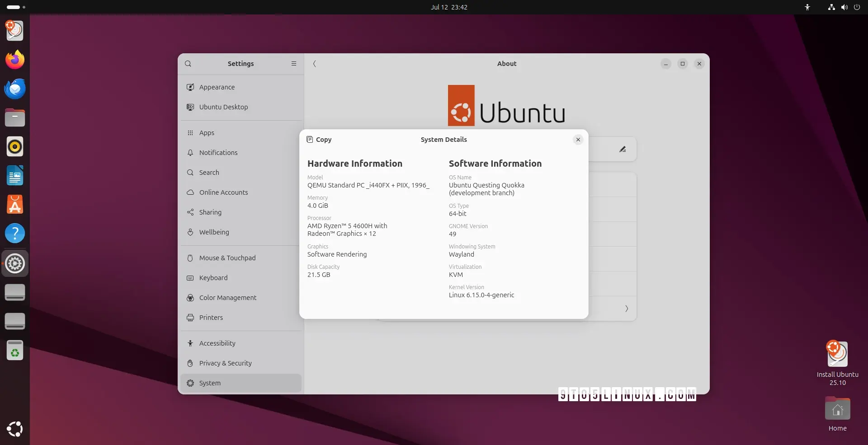Select Mouse & Touchpad in sidebar

tap(227, 258)
